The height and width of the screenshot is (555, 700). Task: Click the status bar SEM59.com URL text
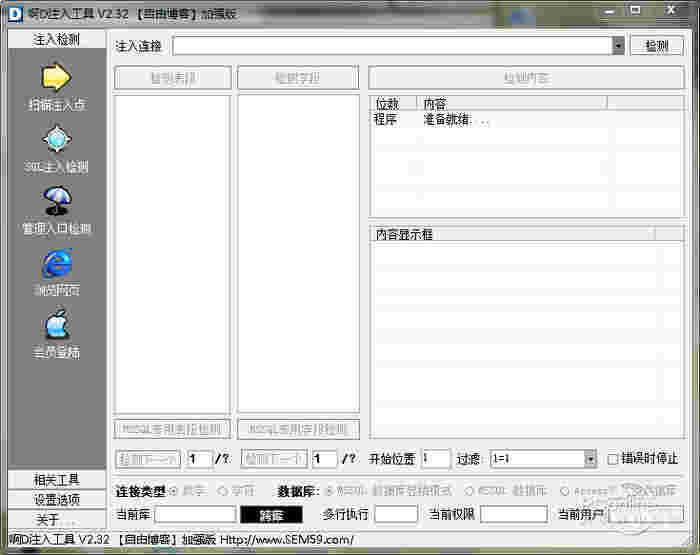287,539
